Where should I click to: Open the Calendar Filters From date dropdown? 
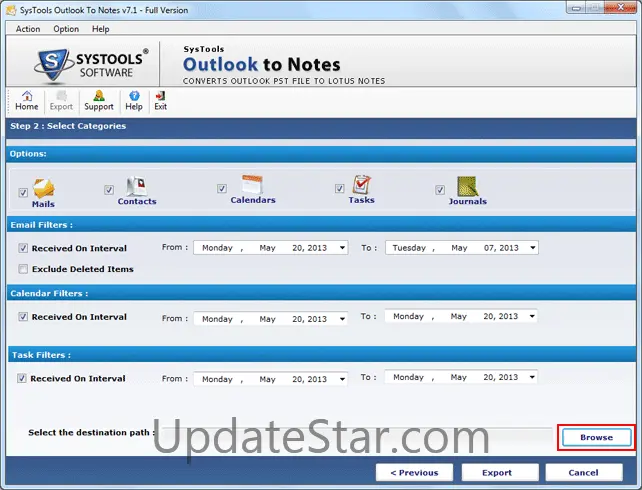[342, 319]
